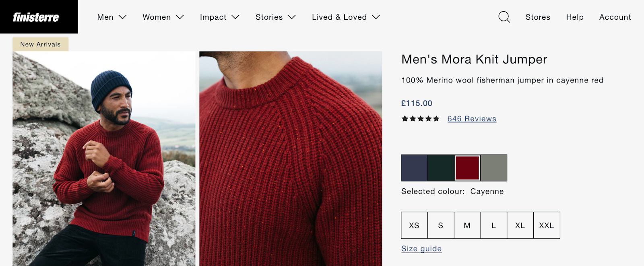Open the Help link
The image size is (644, 266).
click(x=574, y=17)
